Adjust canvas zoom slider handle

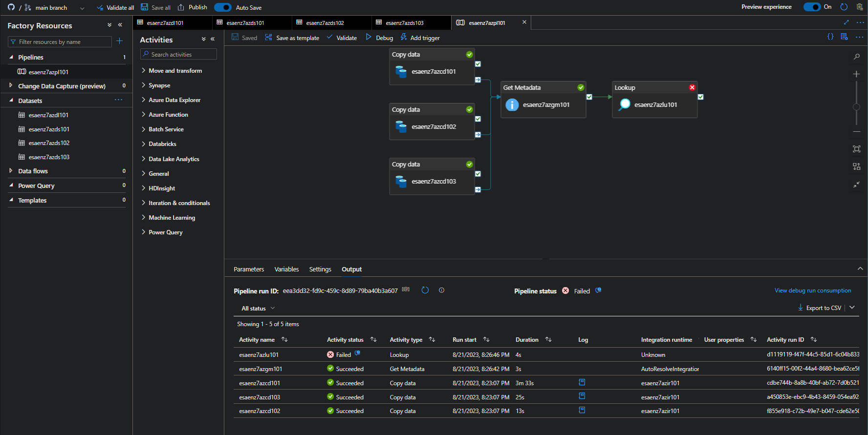pyautogui.click(x=856, y=107)
